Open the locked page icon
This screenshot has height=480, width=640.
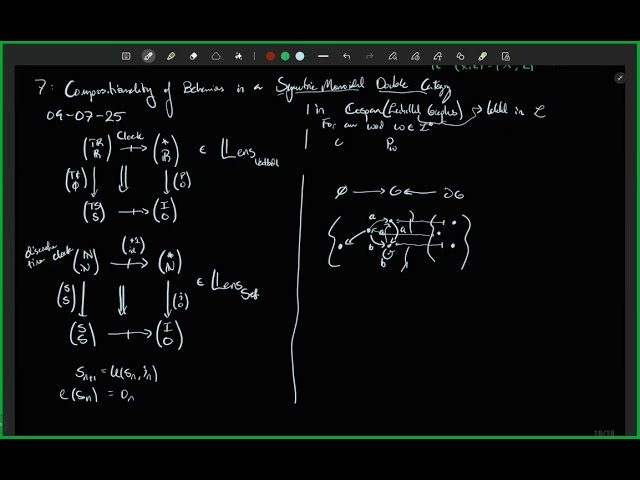[x=506, y=56]
